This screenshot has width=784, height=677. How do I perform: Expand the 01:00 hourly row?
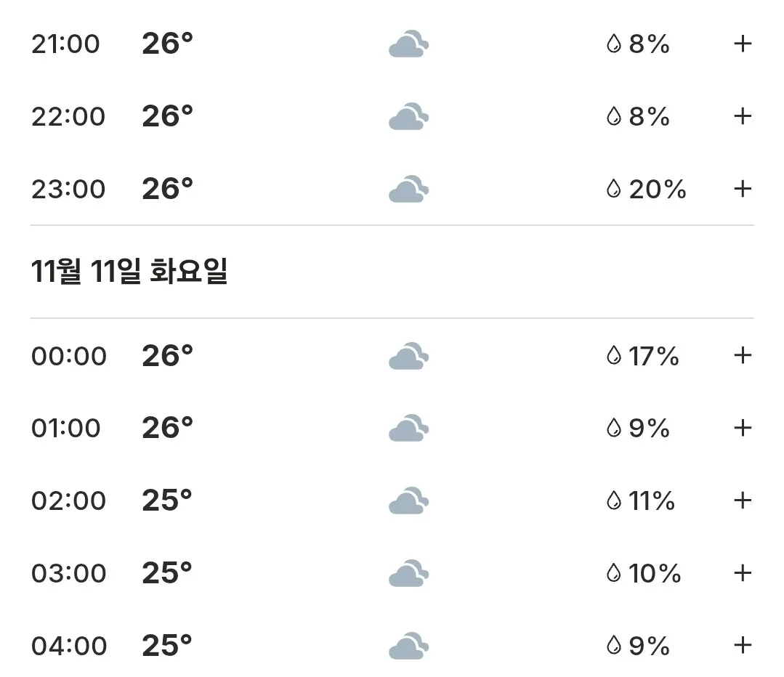click(743, 428)
